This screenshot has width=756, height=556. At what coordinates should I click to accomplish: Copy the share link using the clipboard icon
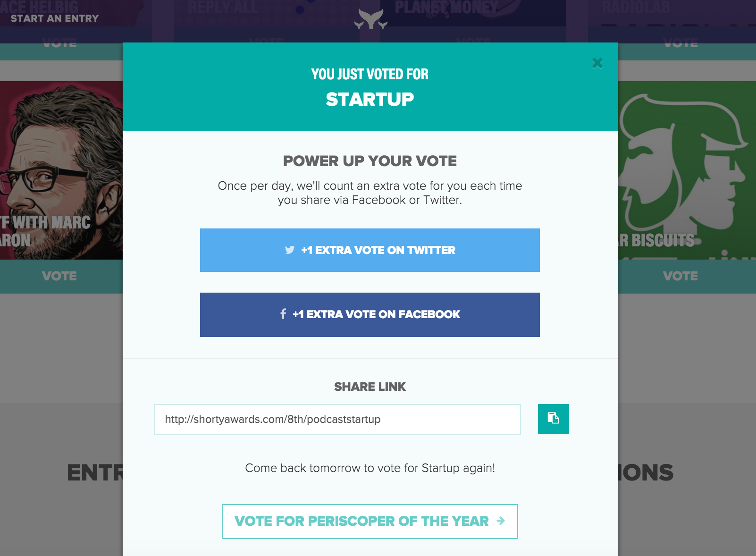tap(553, 419)
